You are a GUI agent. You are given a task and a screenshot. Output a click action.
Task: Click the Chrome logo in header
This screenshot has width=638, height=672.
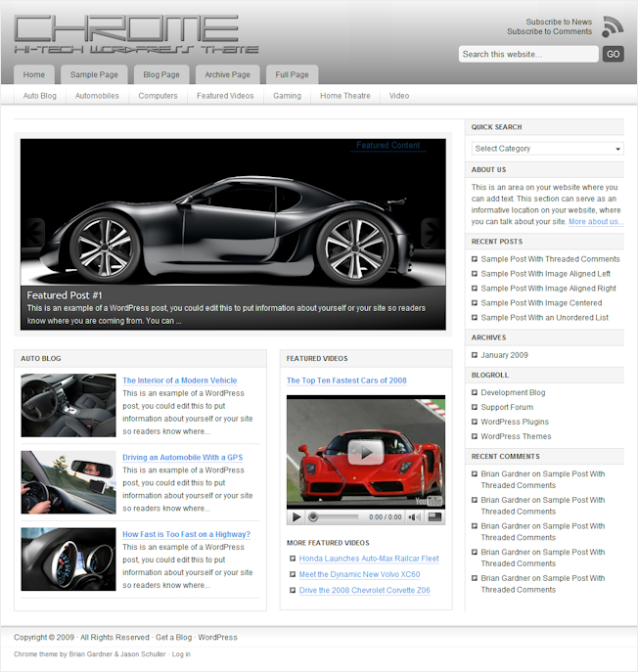tap(136, 34)
